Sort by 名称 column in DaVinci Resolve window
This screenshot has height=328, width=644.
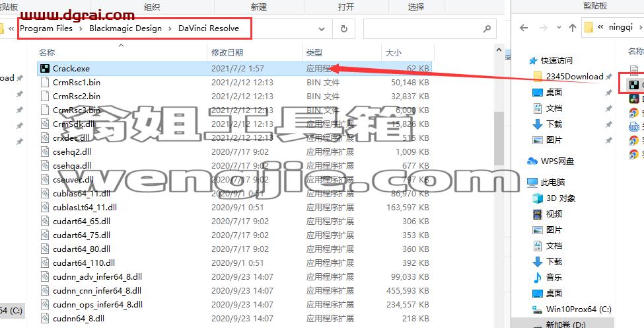(47, 53)
